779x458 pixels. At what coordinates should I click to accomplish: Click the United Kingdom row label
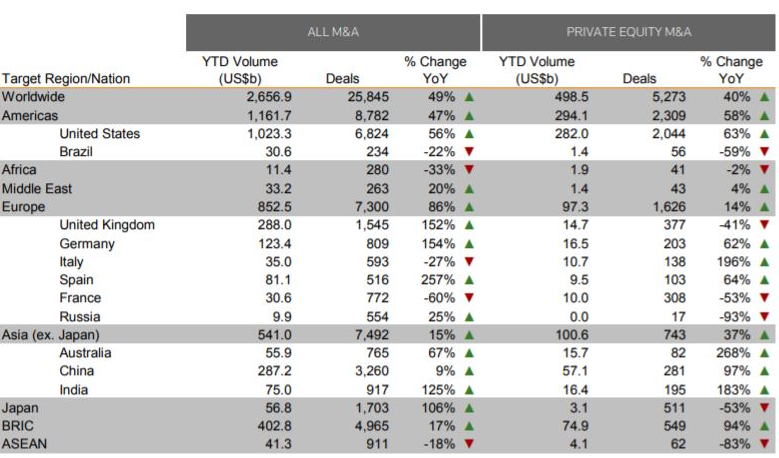pyautogui.click(x=107, y=225)
